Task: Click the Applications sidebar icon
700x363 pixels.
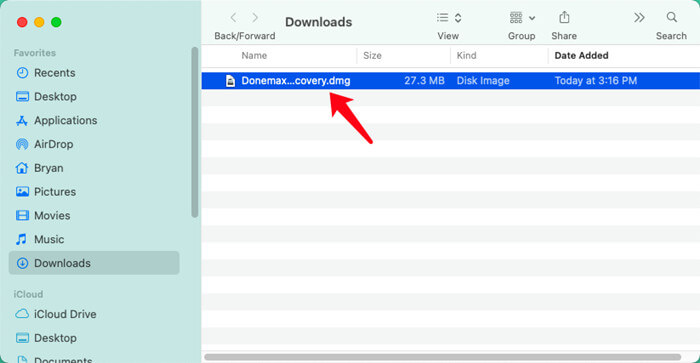Action: pyautogui.click(x=22, y=121)
